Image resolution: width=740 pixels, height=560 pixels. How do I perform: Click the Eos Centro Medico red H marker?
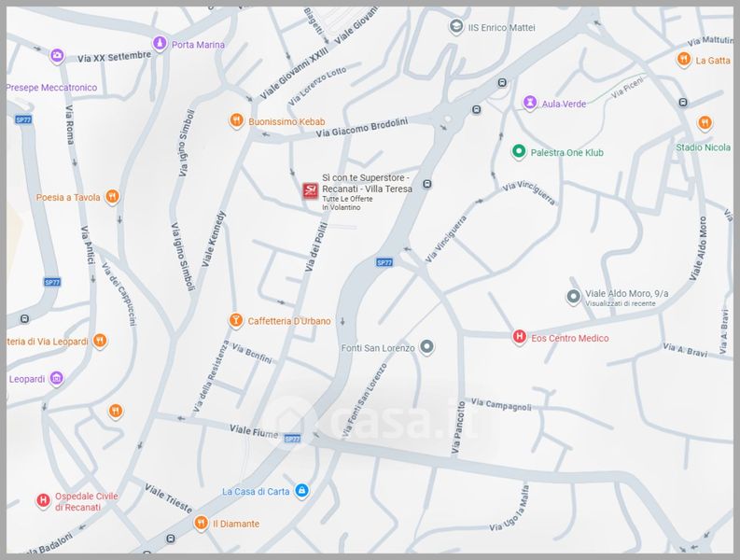coord(519,337)
